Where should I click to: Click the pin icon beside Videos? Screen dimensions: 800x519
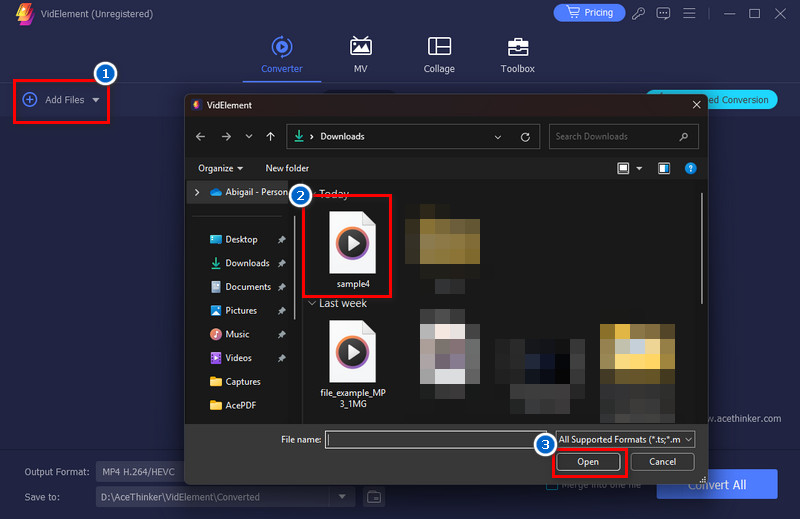click(x=282, y=358)
